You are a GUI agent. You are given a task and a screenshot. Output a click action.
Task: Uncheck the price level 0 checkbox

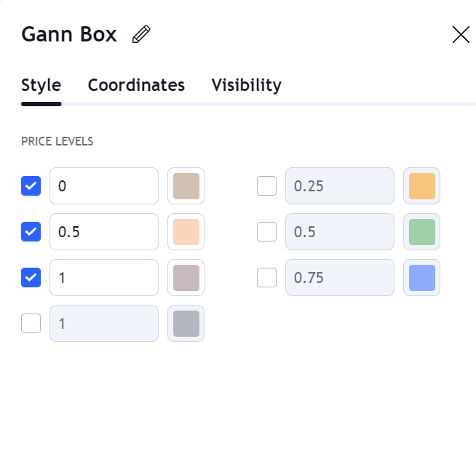(31, 185)
